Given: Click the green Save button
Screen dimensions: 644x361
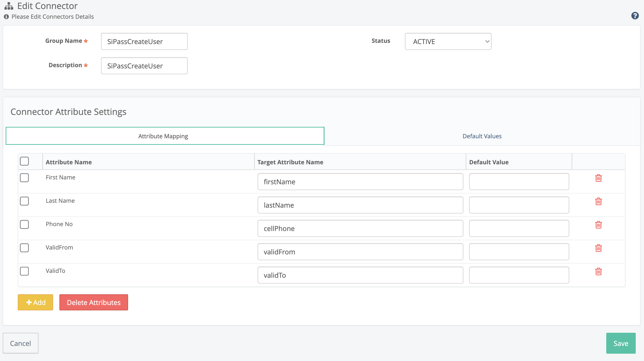Looking at the screenshot, I should pyautogui.click(x=621, y=343).
